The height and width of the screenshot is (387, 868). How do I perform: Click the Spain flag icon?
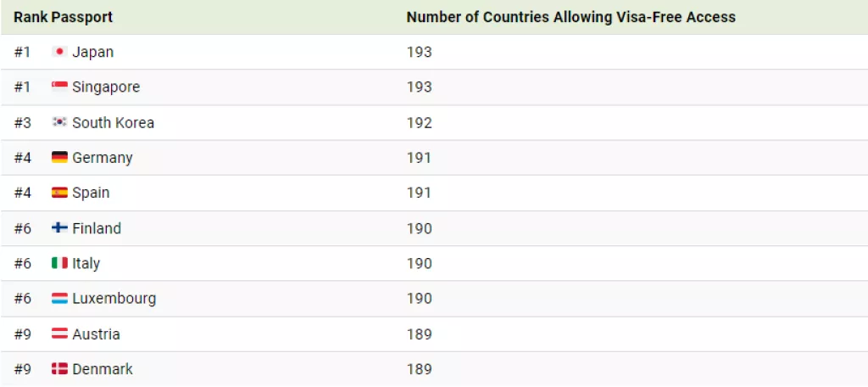click(59, 193)
